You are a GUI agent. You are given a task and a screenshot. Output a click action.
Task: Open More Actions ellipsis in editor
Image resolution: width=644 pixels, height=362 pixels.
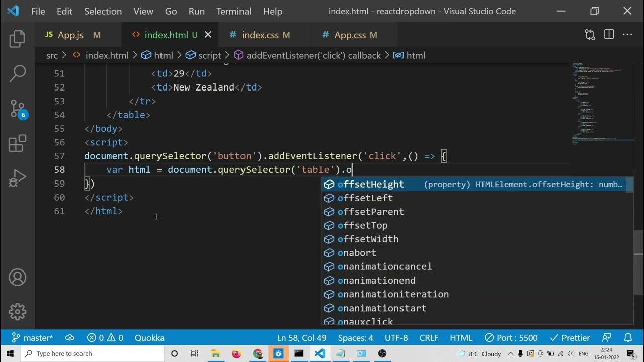(x=627, y=35)
